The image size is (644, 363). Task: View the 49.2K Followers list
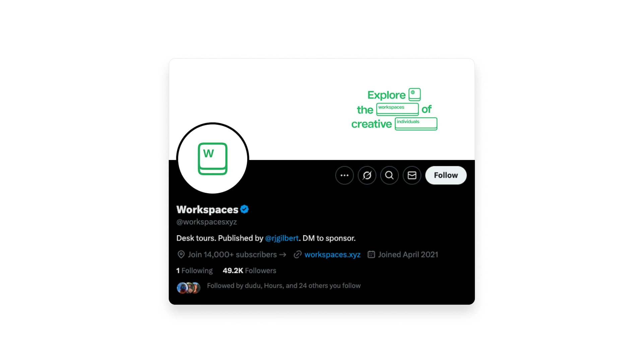249,271
